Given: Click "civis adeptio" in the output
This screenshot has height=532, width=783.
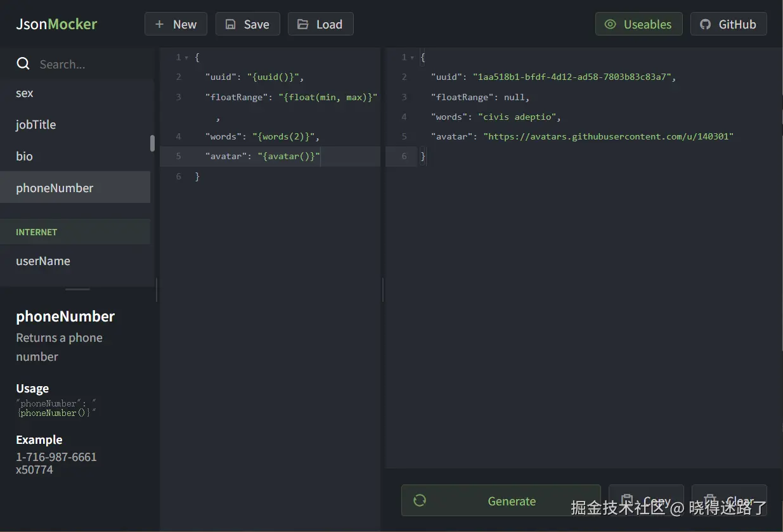Looking at the screenshot, I should (517, 117).
